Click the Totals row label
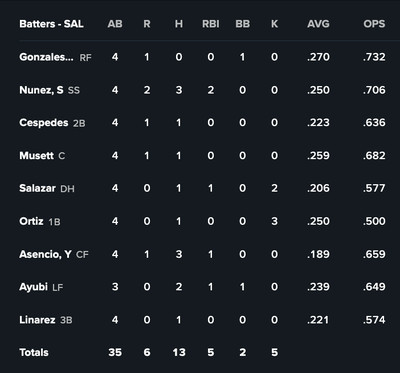 (x=34, y=352)
